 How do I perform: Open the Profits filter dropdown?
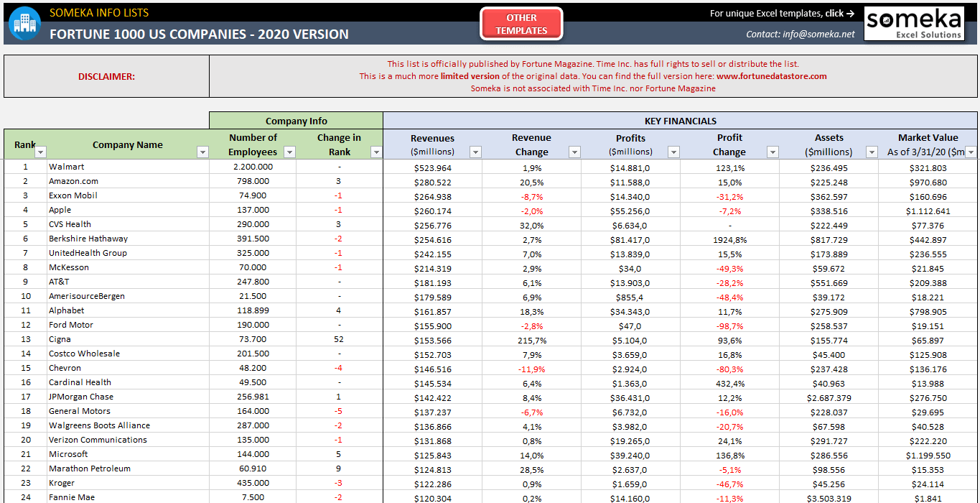673,152
